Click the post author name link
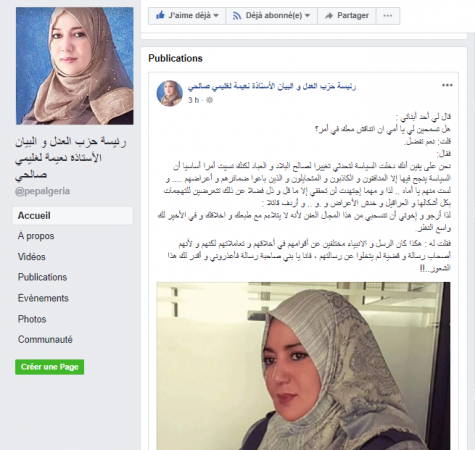Image resolution: width=475 pixels, height=450 pixels. pyautogui.click(x=272, y=87)
